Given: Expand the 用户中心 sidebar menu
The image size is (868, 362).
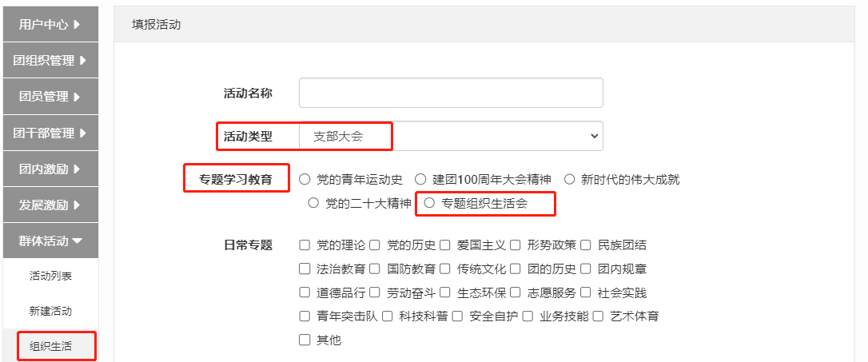Looking at the screenshot, I should pyautogui.click(x=50, y=24).
